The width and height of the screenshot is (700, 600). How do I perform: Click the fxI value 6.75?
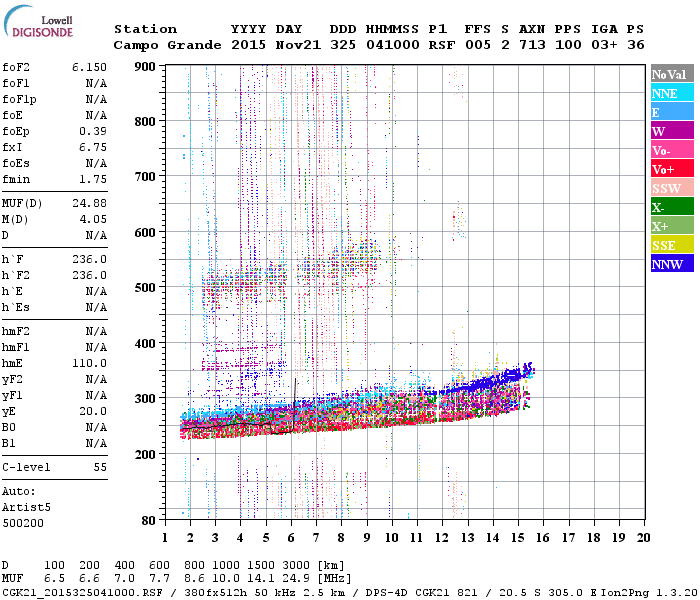(x=93, y=147)
